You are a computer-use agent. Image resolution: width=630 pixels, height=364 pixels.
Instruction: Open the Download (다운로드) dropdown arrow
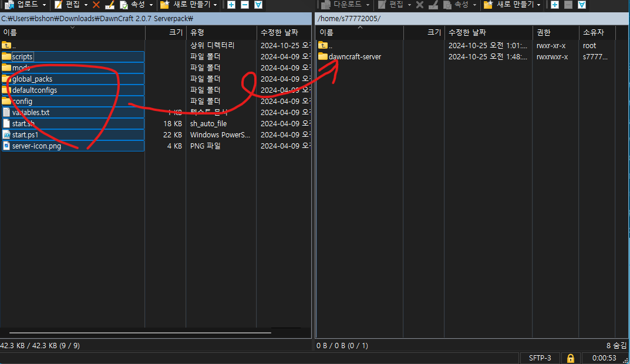368,5
